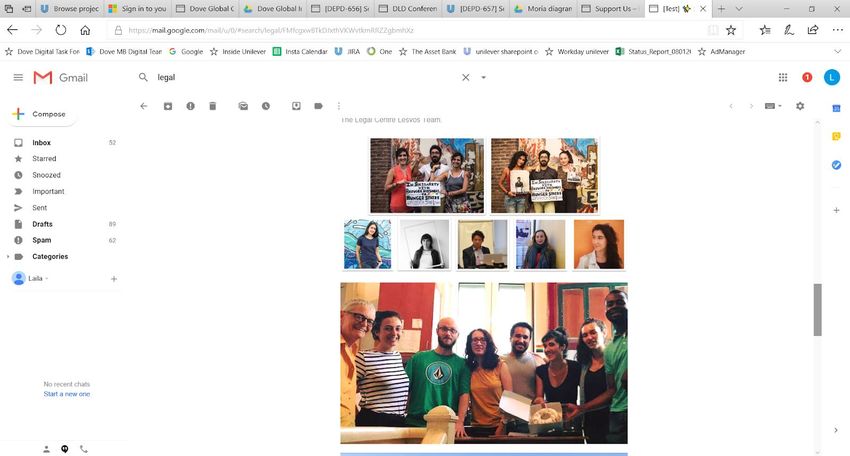Open the second hunger strike group photo
The height and width of the screenshot is (456, 850).
click(x=544, y=175)
